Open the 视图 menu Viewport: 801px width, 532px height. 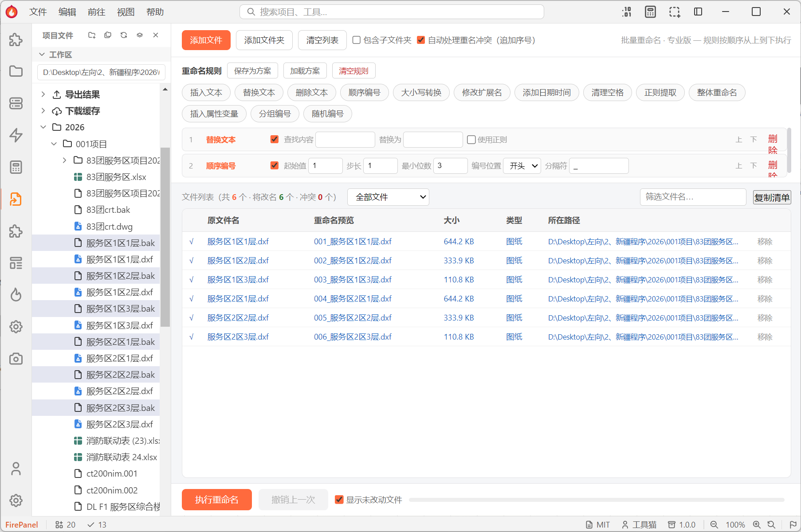[126, 12]
